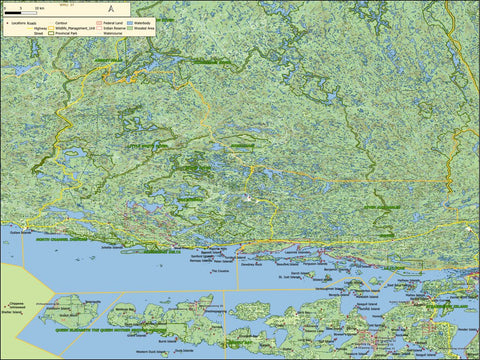Click the Western Duck Islands label

[x=151, y=352]
